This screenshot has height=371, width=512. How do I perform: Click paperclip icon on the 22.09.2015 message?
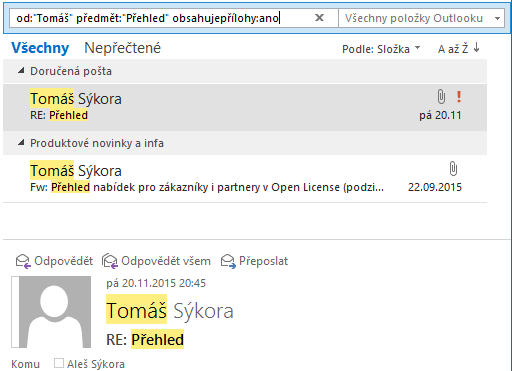pyautogui.click(x=453, y=169)
